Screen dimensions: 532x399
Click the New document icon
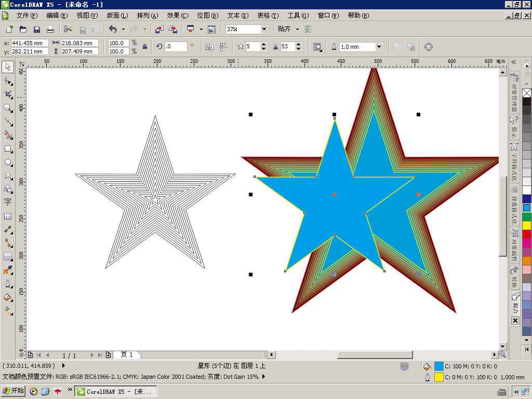(9, 29)
